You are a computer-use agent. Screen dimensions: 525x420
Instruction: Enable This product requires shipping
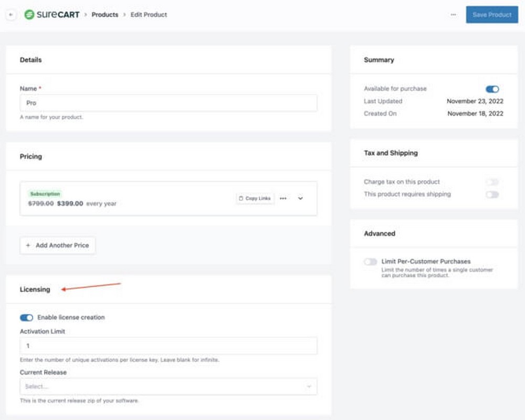click(492, 194)
